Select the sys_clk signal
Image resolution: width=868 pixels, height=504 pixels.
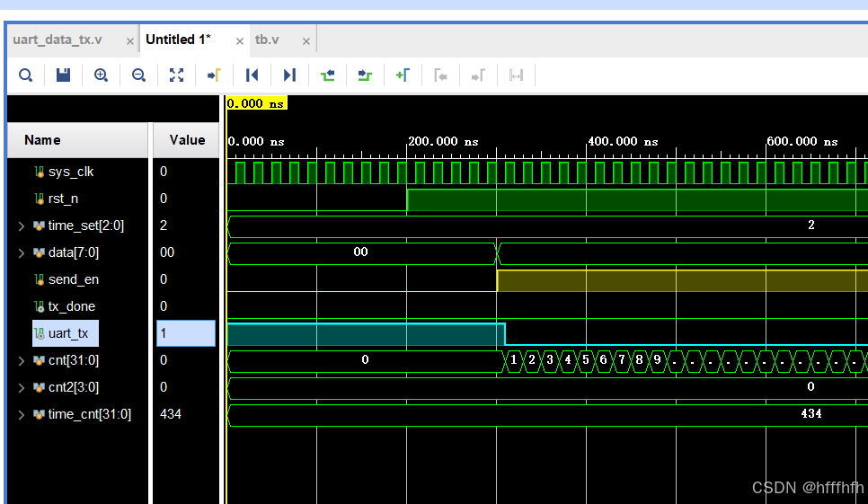pyautogui.click(x=71, y=172)
